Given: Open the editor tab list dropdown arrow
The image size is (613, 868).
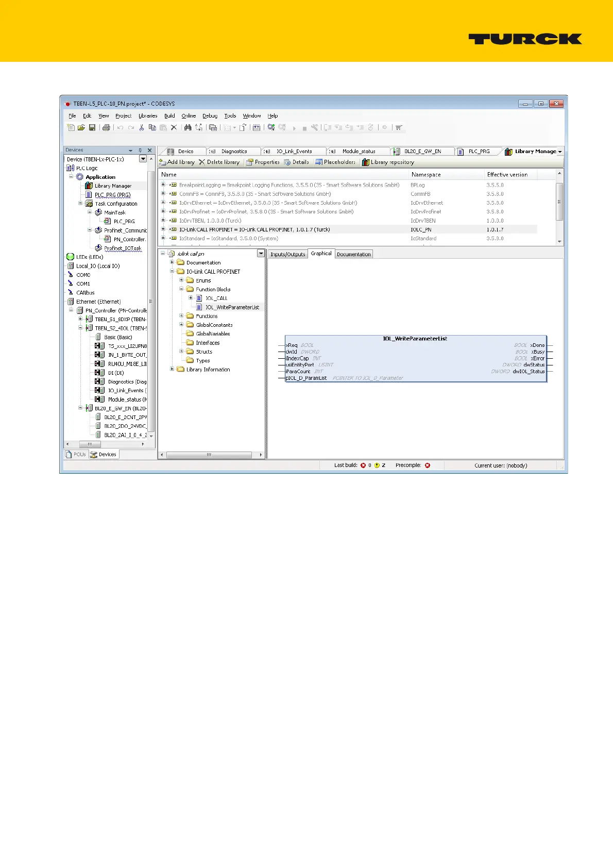Looking at the screenshot, I should click(560, 152).
